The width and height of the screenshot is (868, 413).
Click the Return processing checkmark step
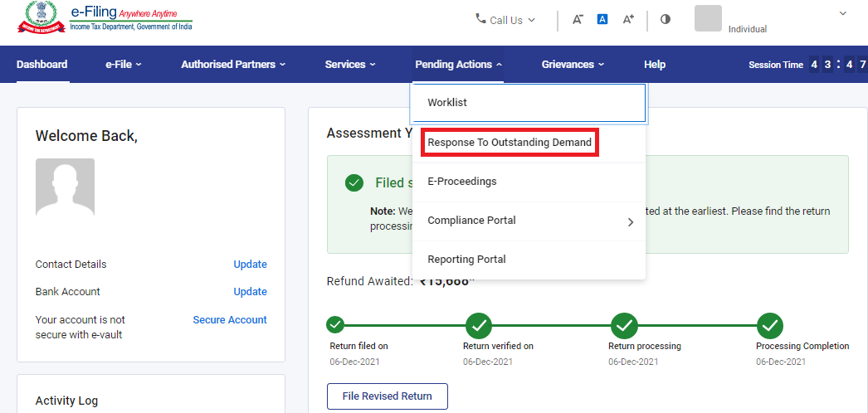pyautogui.click(x=624, y=326)
